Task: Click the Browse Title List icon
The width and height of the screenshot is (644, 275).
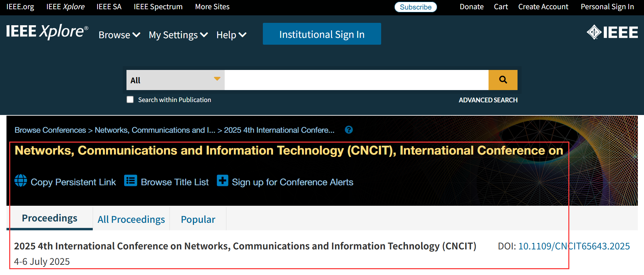Action: tap(131, 180)
